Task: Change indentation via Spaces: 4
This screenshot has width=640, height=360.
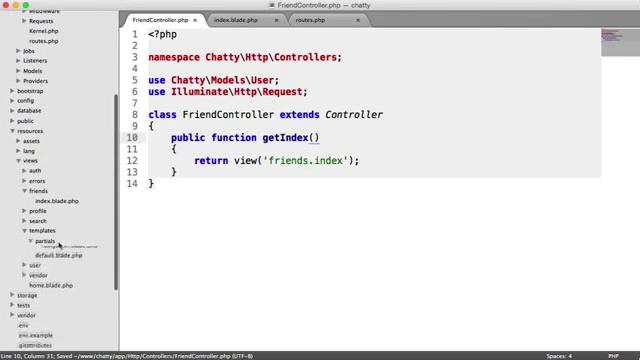Action: 559,356
